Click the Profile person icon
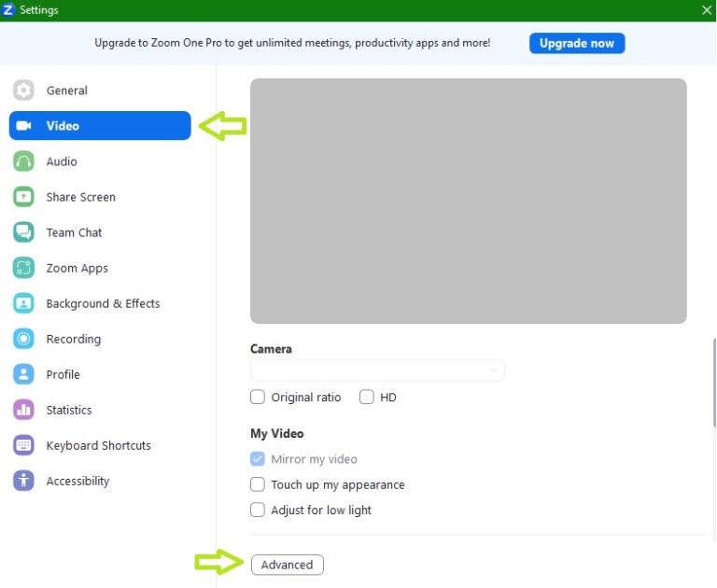 [23, 374]
